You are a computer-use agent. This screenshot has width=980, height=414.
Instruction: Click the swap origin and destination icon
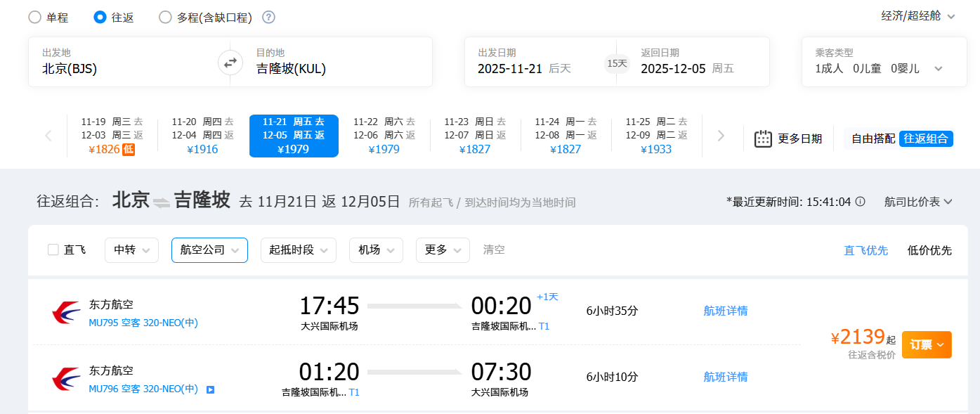230,63
